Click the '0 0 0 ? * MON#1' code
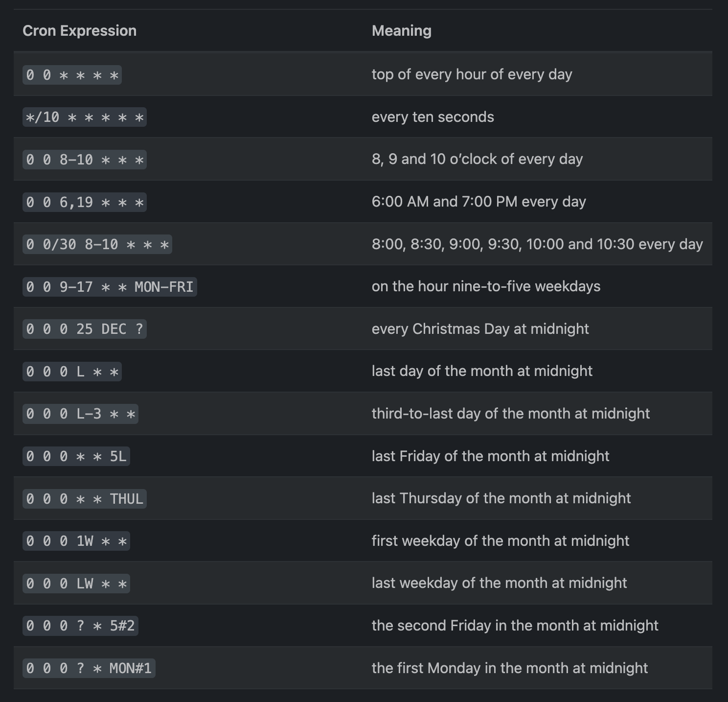 coord(89,668)
